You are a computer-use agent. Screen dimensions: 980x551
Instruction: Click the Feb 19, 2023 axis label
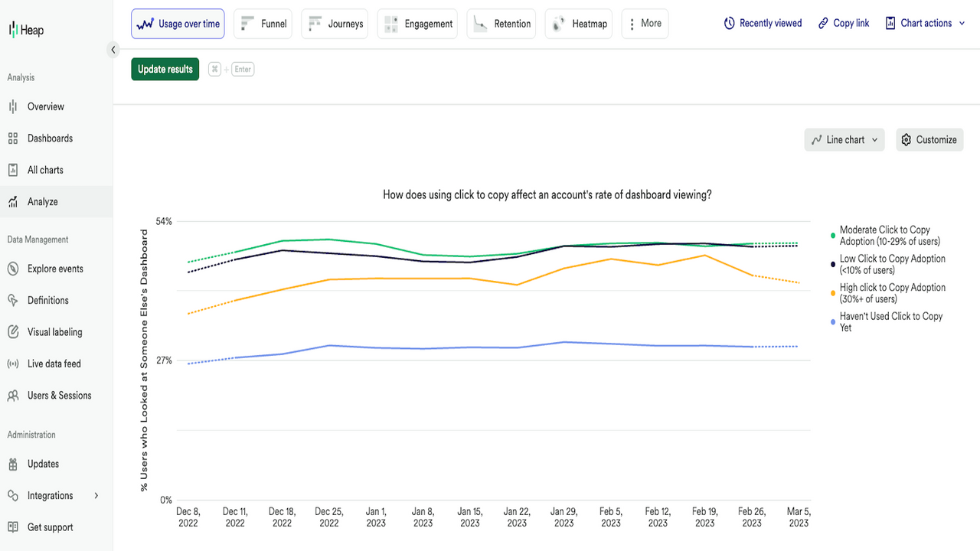(705, 517)
